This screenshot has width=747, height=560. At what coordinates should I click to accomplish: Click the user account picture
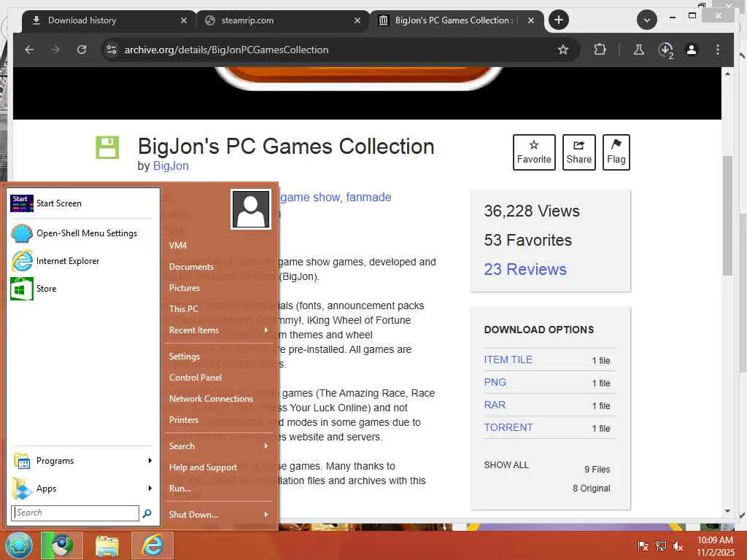(x=251, y=209)
